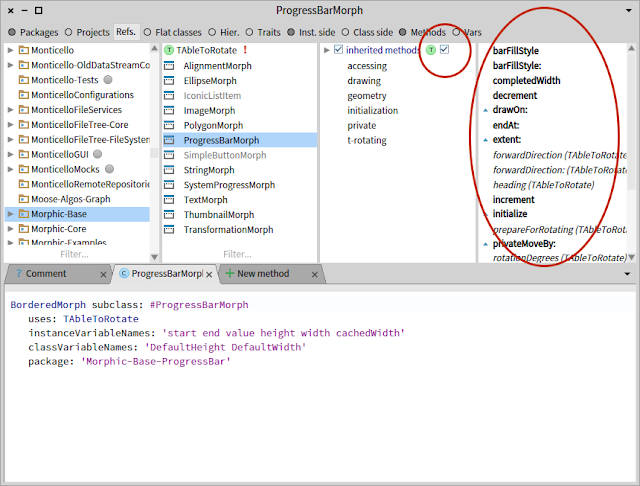640x486 pixels.
Task: Click gray status dot beside MonticelloGUI
Action: pyautogui.click(x=98, y=154)
